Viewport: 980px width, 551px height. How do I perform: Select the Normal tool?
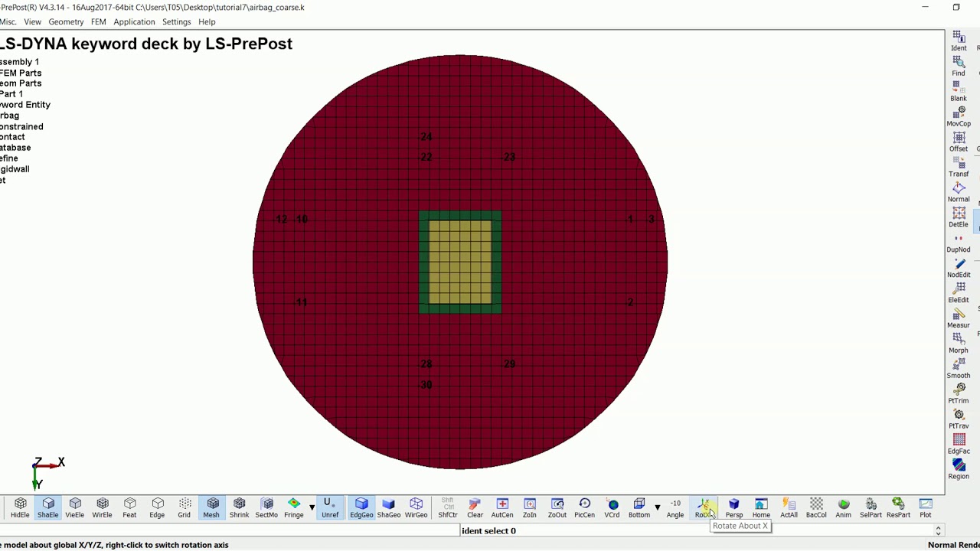(959, 193)
